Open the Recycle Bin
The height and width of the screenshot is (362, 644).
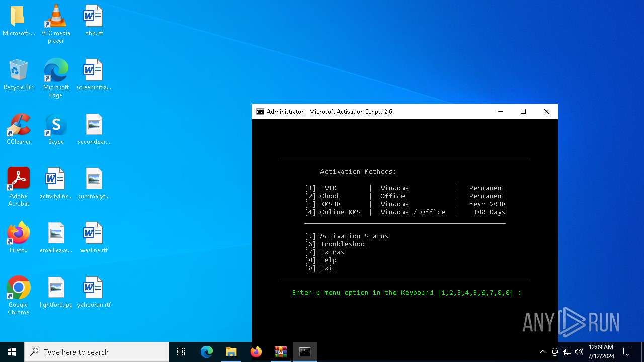(x=18, y=75)
